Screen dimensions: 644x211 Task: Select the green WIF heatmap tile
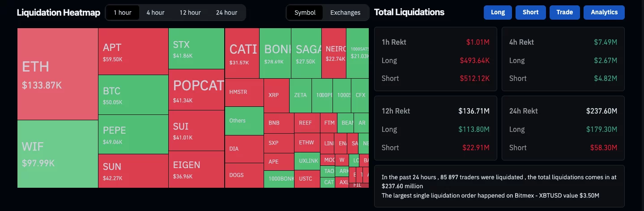[58, 154]
